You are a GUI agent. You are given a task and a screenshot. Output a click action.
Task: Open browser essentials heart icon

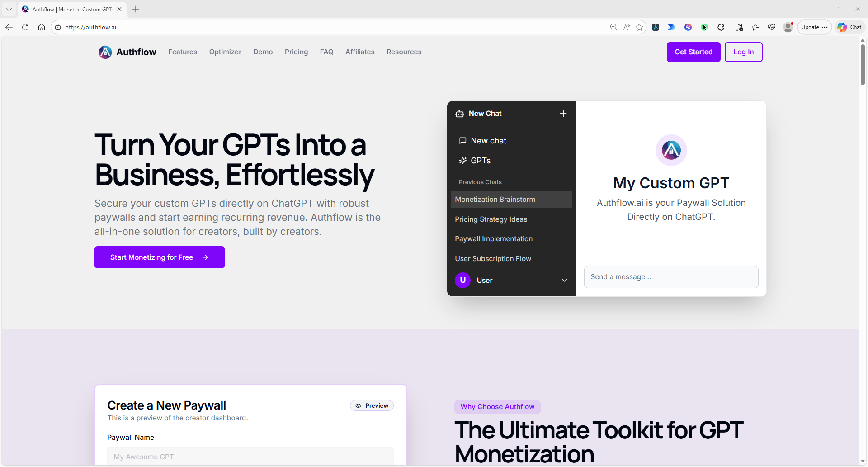772,27
